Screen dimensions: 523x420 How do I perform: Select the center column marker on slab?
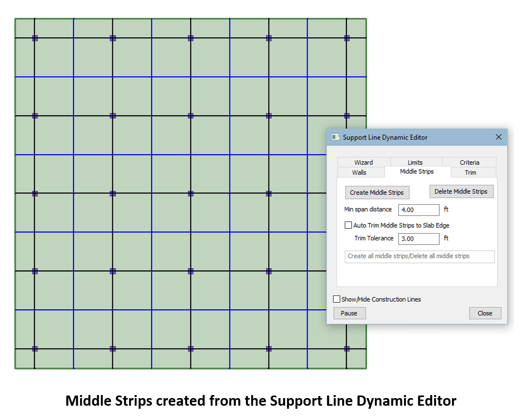tap(191, 193)
